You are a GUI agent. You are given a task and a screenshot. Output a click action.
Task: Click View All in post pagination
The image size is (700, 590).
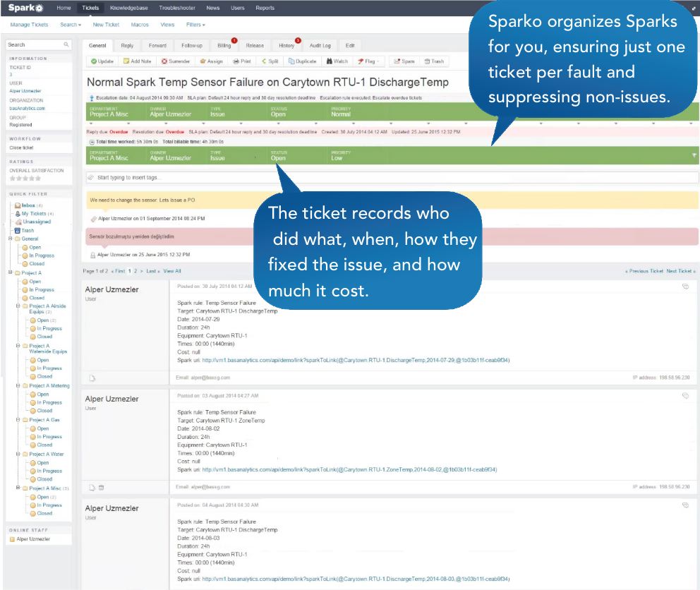coord(172,271)
